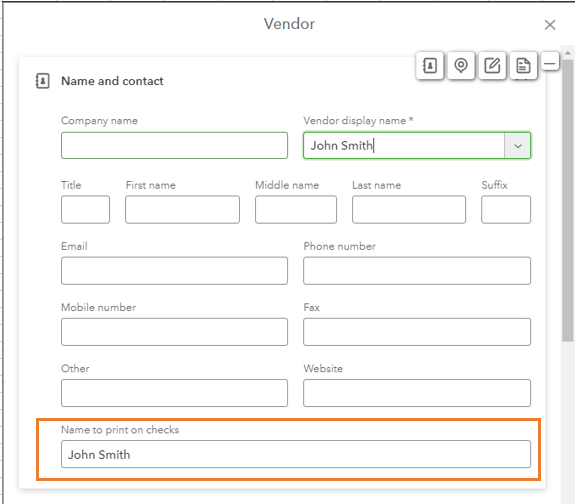
Task: Click the First name field
Action: click(183, 209)
